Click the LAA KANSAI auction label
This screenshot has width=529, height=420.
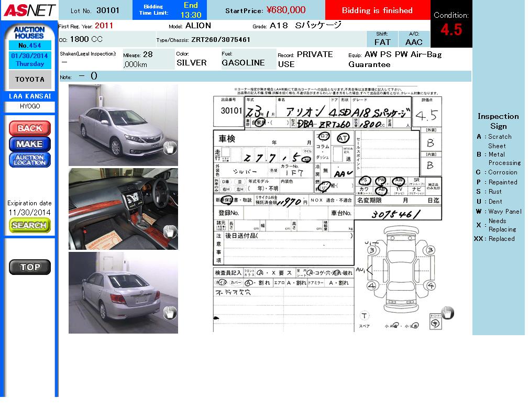(29, 96)
